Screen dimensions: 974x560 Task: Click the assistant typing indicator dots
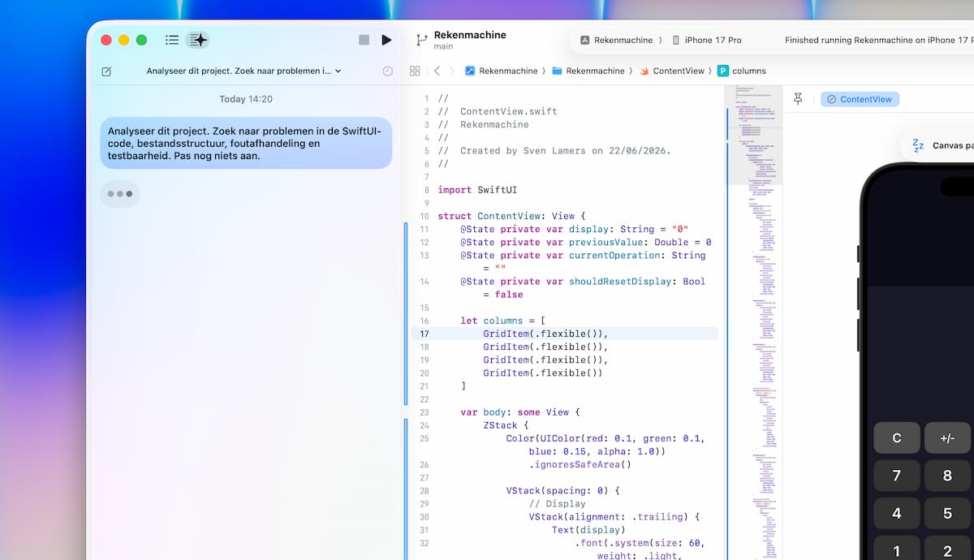pyautogui.click(x=120, y=194)
